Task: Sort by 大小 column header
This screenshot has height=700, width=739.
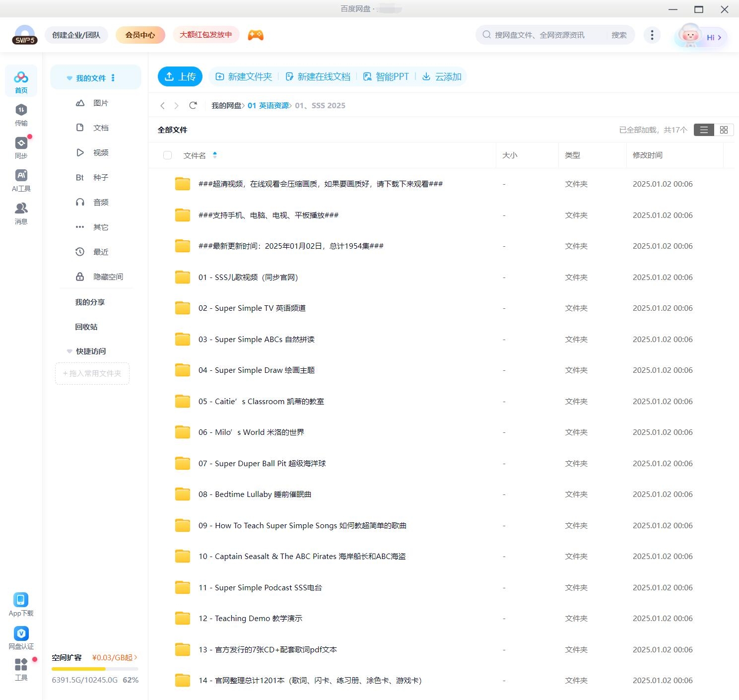Action: point(510,155)
